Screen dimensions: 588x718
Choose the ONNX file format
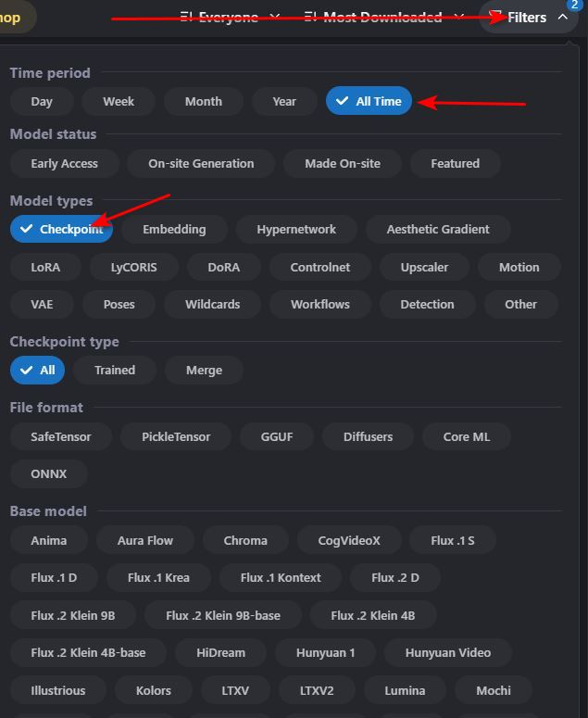point(48,473)
